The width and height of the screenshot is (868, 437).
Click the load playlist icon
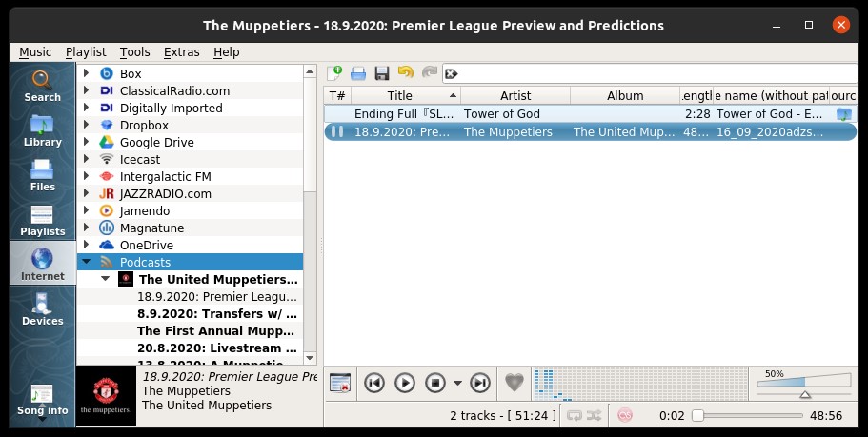point(358,73)
